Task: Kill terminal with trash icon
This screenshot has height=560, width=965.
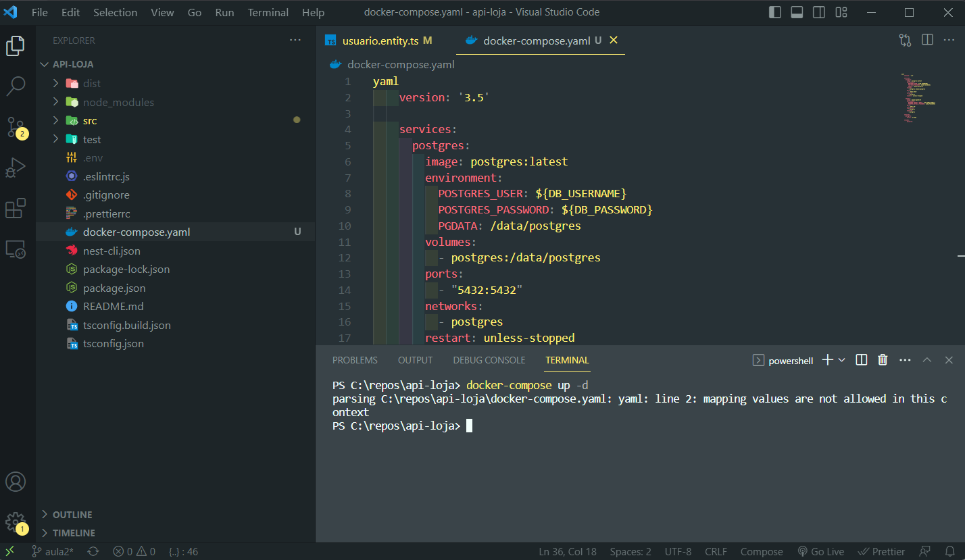Action: click(883, 360)
